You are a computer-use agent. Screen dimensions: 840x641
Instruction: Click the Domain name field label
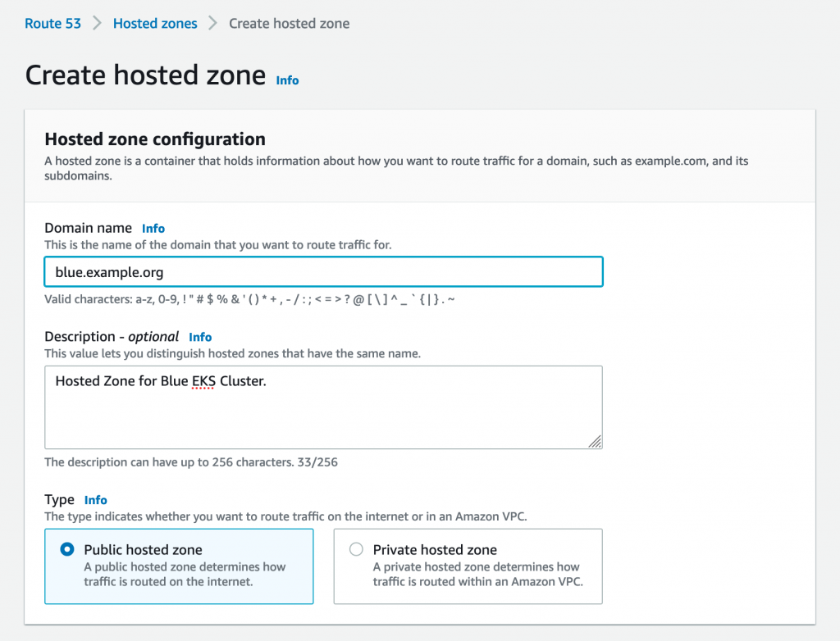[88, 228]
